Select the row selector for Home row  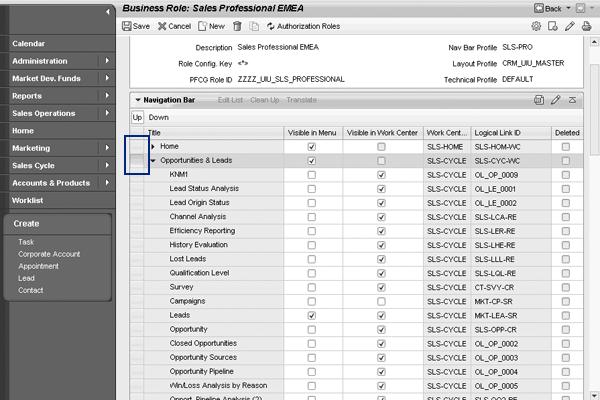tap(138, 146)
